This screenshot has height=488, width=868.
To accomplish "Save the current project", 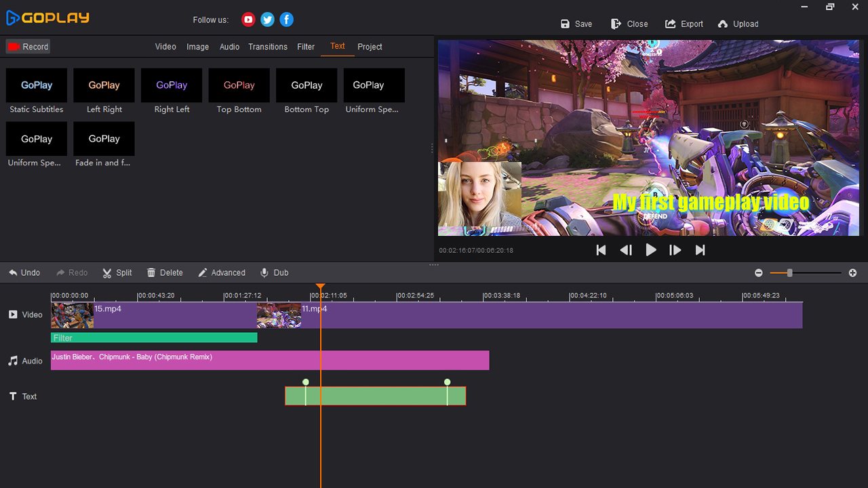I will point(576,24).
